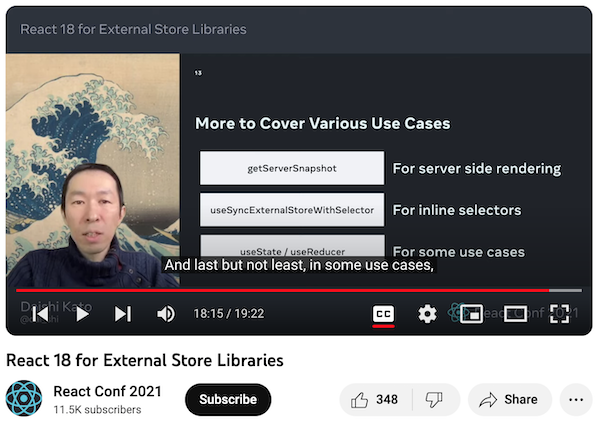Switch to miniplayer mode
The image size is (600, 424).
[471, 314]
